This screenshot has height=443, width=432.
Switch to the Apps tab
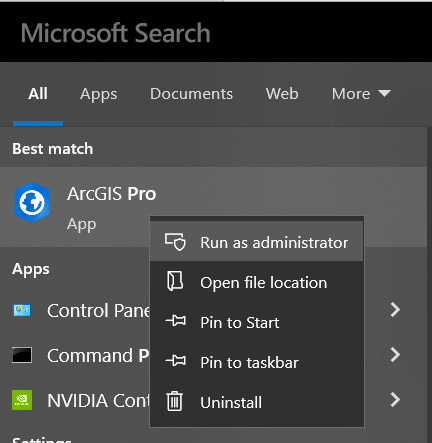pos(99,94)
